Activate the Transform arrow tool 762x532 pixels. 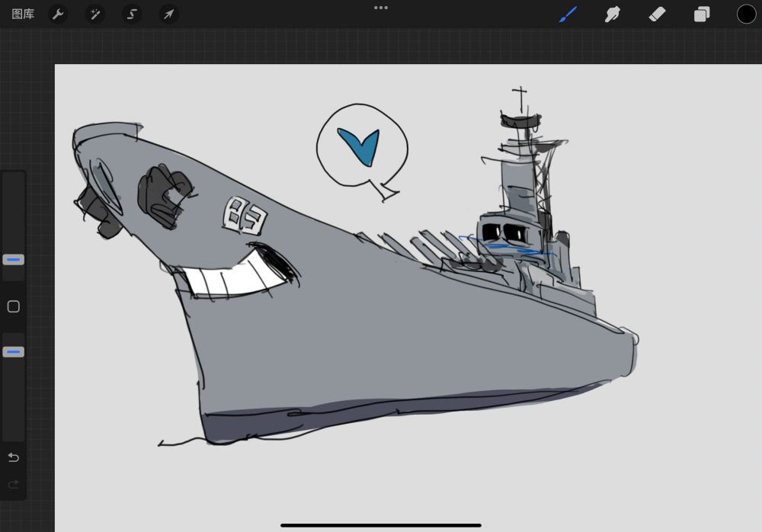(168, 14)
